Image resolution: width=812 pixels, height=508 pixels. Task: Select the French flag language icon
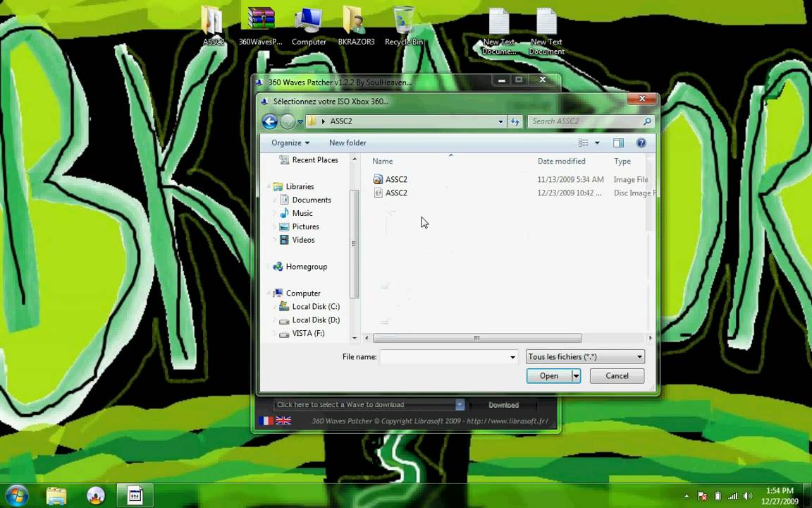tap(266, 421)
